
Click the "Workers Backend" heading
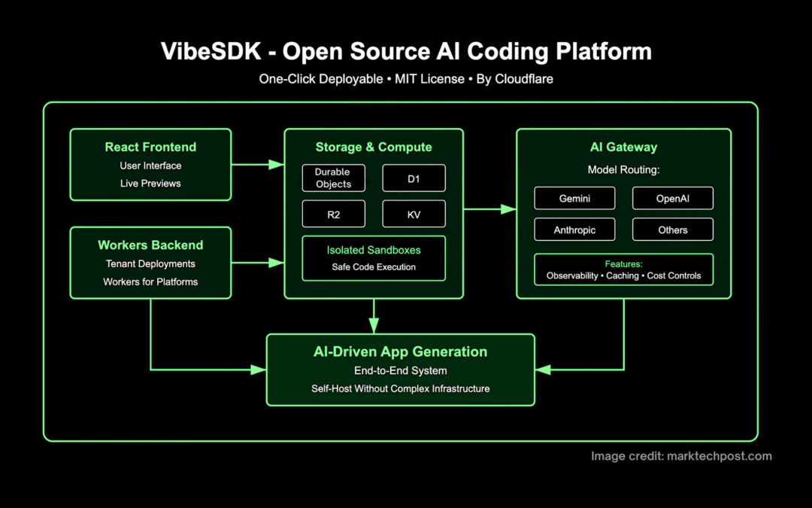coord(150,245)
